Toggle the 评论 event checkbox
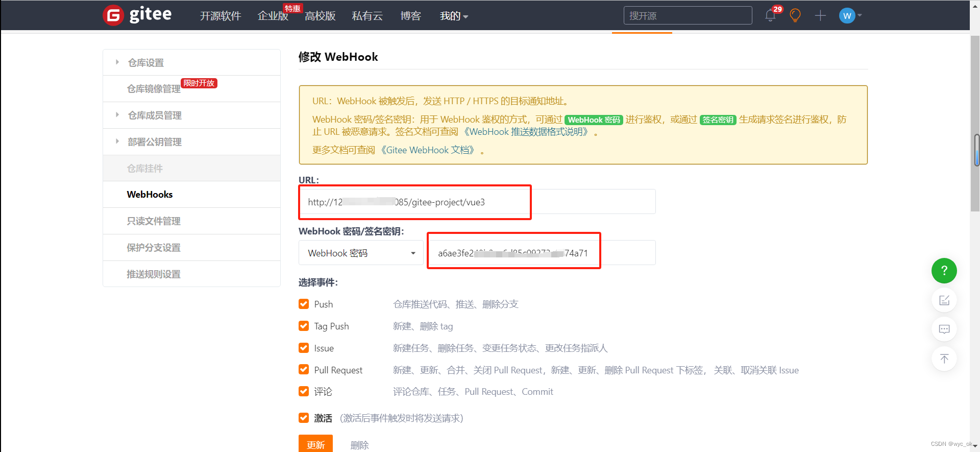Screen dimensions: 980x452 (304, 391)
